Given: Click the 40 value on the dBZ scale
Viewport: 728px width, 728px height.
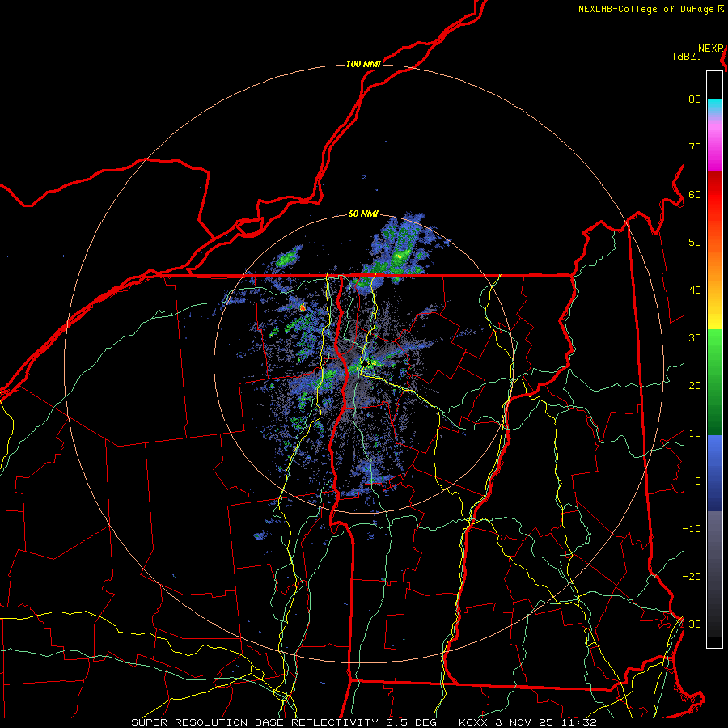Looking at the screenshot, I should click(695, 290).
